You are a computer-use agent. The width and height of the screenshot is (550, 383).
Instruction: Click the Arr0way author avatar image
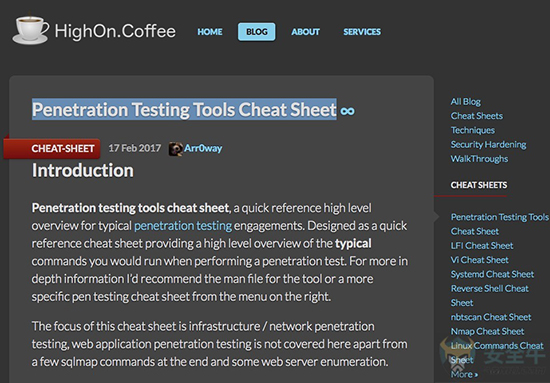(x=175, y=149)
